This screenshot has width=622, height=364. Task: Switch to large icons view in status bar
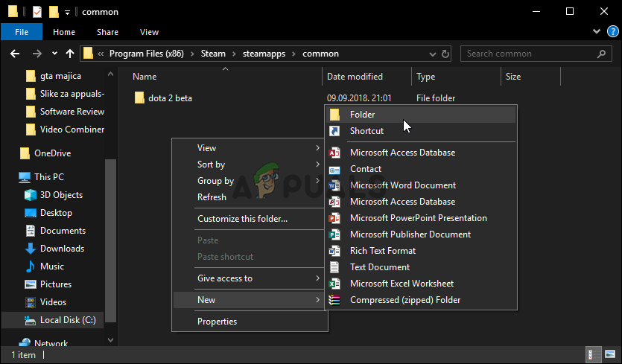(x=609, y=355)
